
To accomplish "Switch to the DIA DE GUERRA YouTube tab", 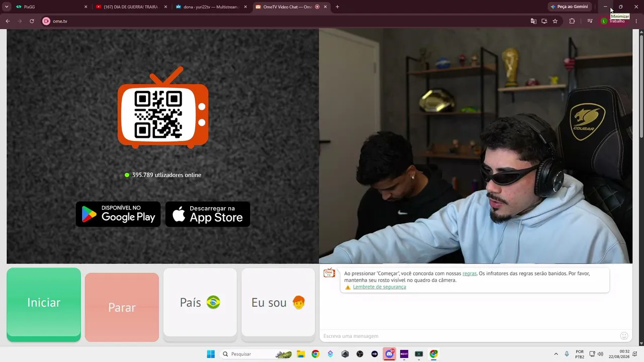I will click(130, 7).
